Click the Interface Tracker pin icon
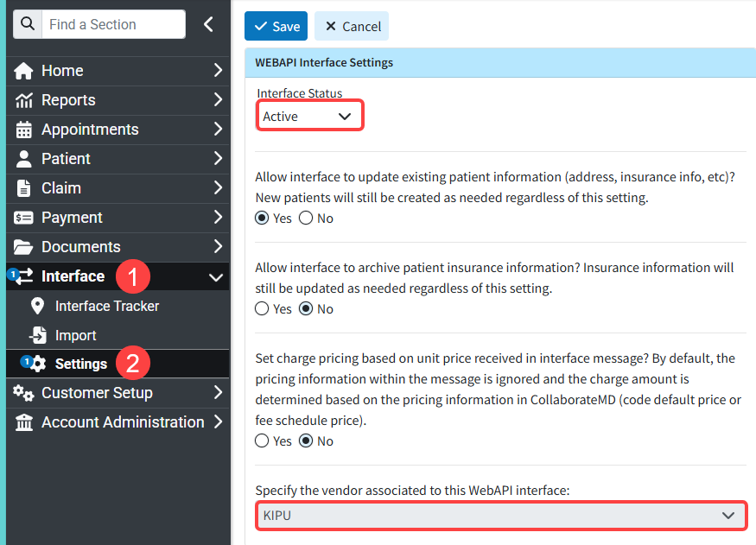756x545 pixels. pyautogui.click(x=37, y=306)
